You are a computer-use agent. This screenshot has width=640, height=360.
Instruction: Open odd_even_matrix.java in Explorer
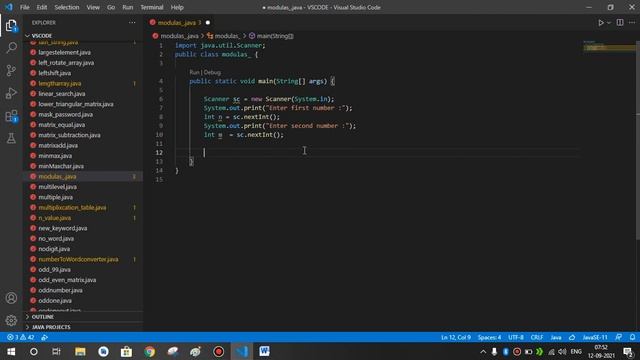click(x=67, y=280)
